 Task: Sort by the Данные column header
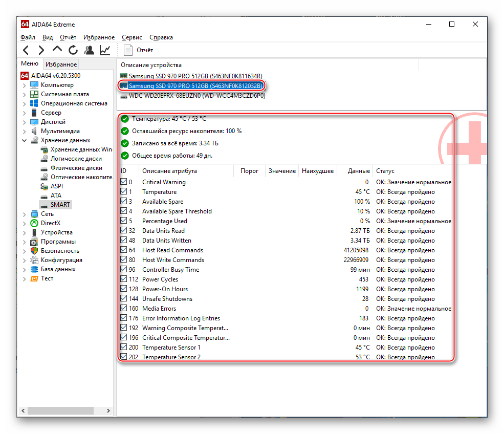(358, 171)
